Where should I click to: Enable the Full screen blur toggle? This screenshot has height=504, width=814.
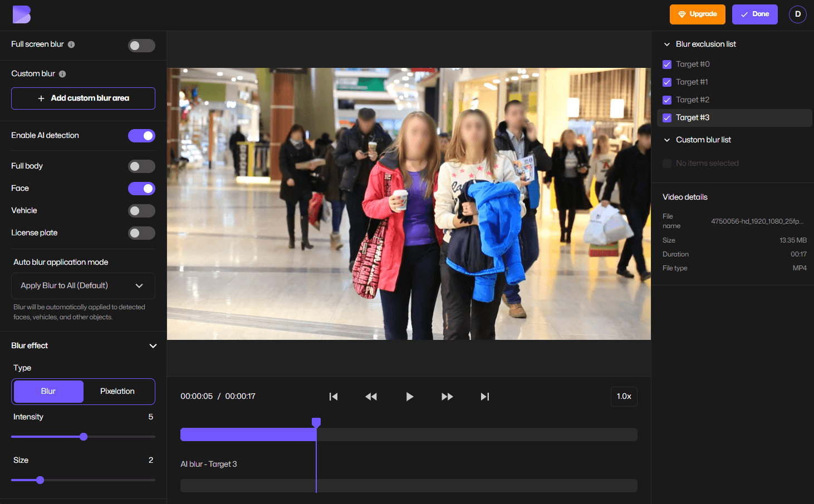(141, 46)
